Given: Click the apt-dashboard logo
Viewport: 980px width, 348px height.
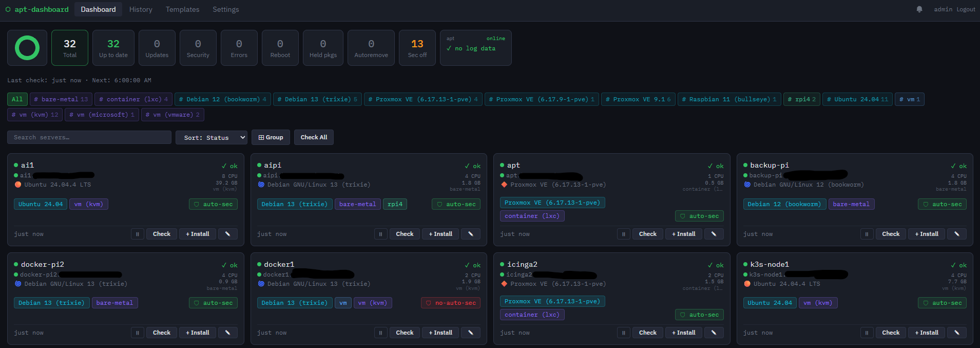Looking at the screenshot, I should 37,9.
